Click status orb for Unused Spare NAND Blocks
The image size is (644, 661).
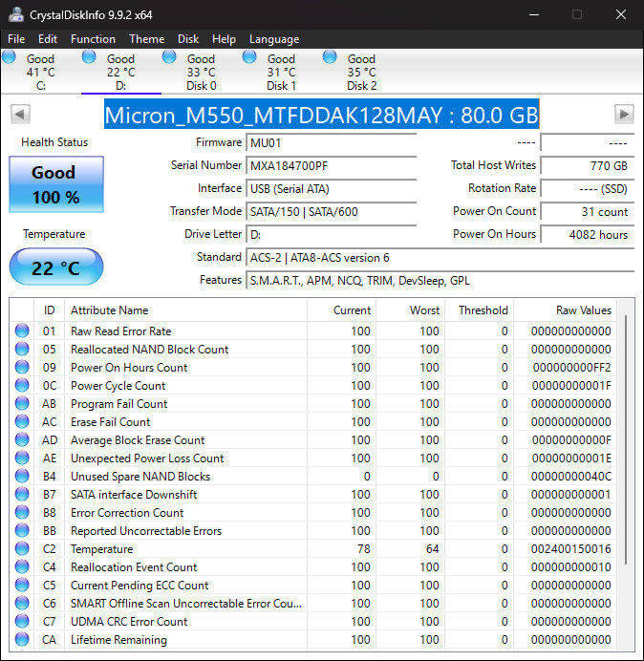click(22, 476)
